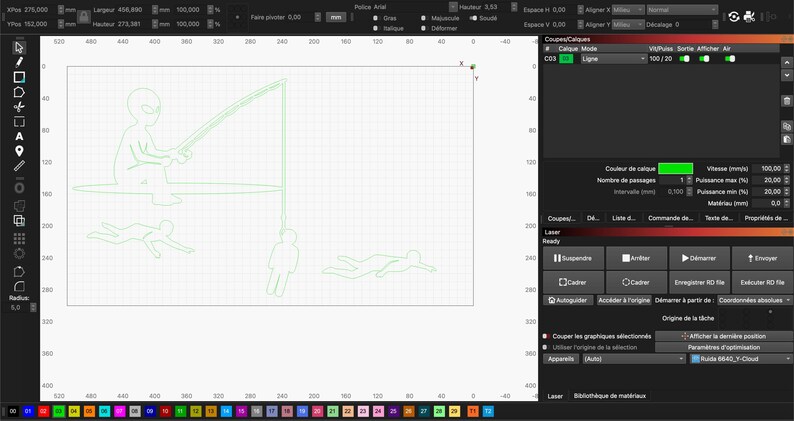Open the Grid Array tool

tap(19, 238)
